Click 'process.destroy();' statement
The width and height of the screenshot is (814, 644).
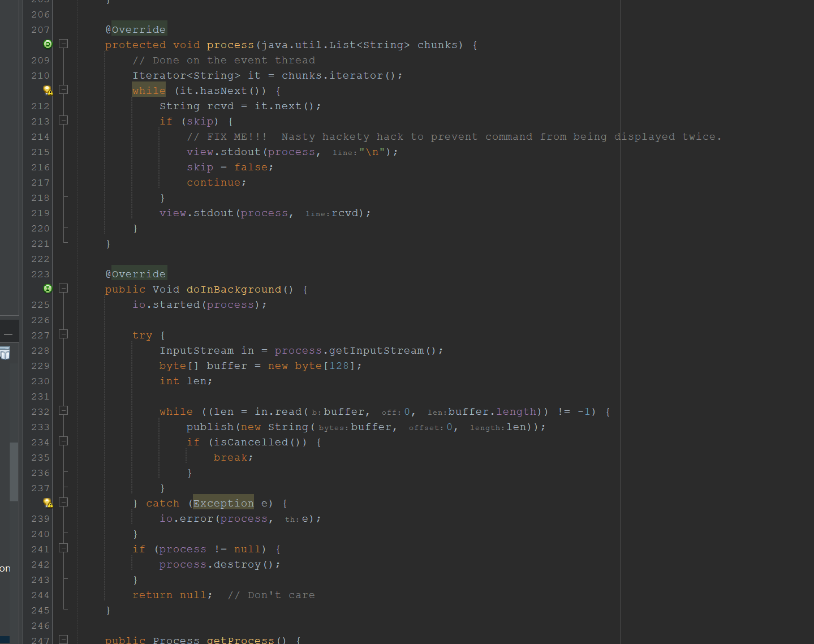pos(220,564)
